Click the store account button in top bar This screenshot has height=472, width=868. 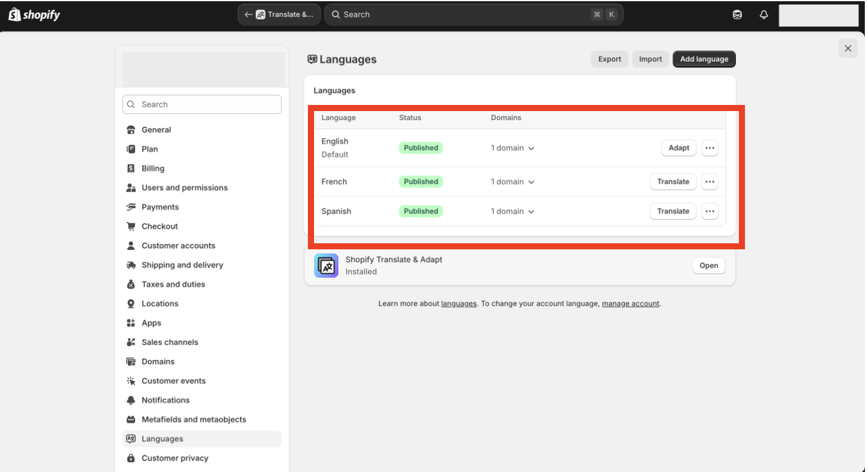818,15
